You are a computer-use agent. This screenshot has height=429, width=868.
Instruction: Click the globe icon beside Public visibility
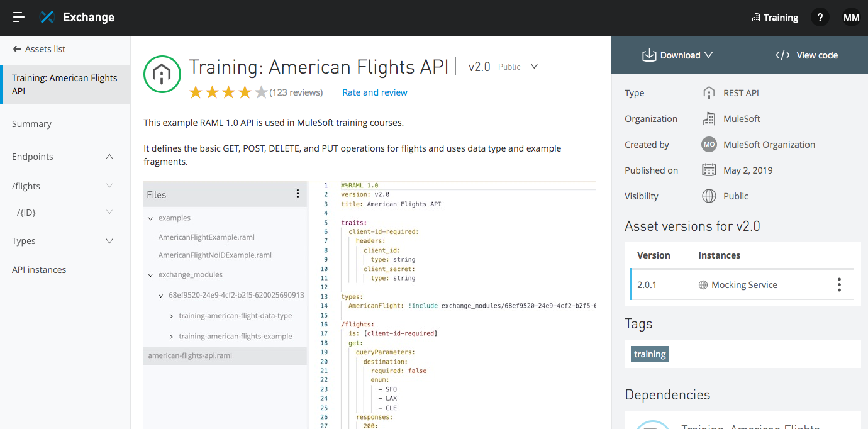(x=709, y=196)
